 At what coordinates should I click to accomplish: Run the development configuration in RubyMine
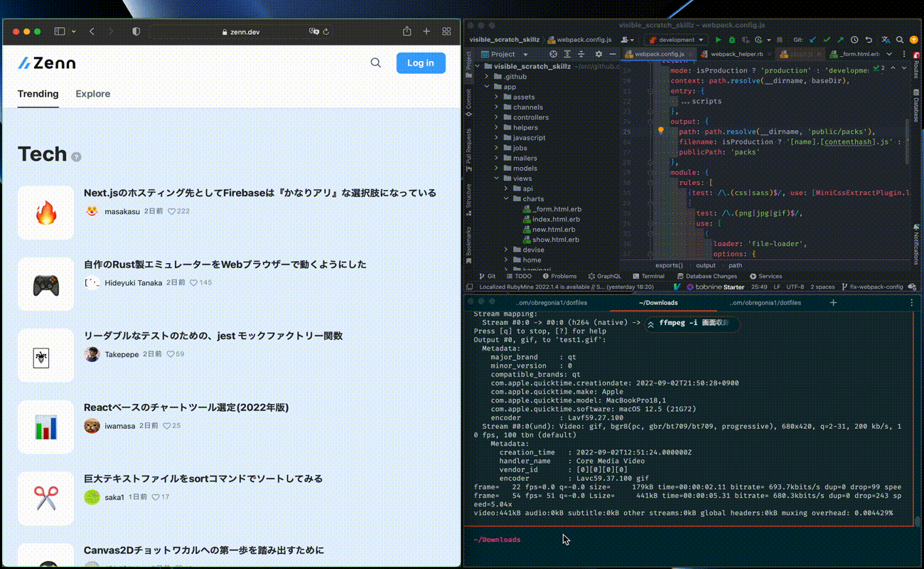click(x=719, y=40)
